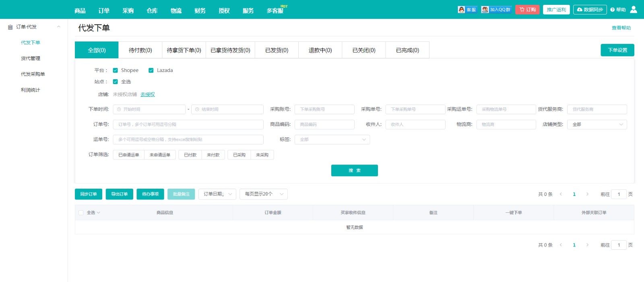Click the 搜索 search button

[355, 171]
